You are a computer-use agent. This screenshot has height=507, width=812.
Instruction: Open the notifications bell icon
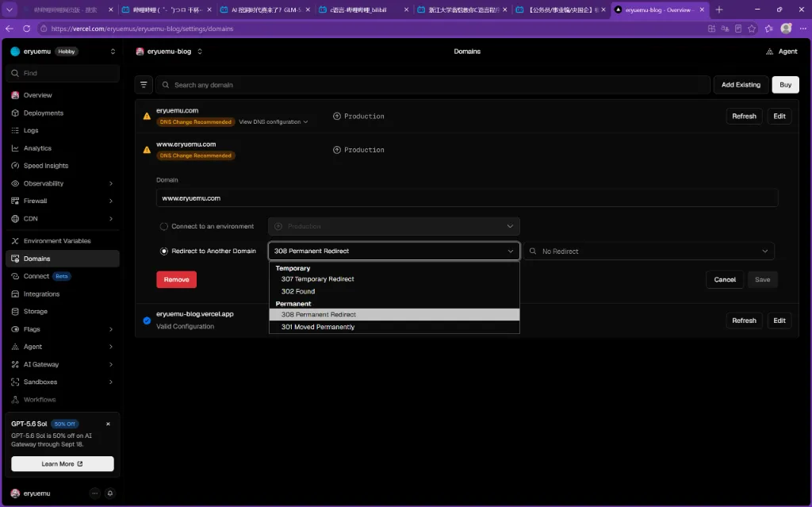point(109,494)
